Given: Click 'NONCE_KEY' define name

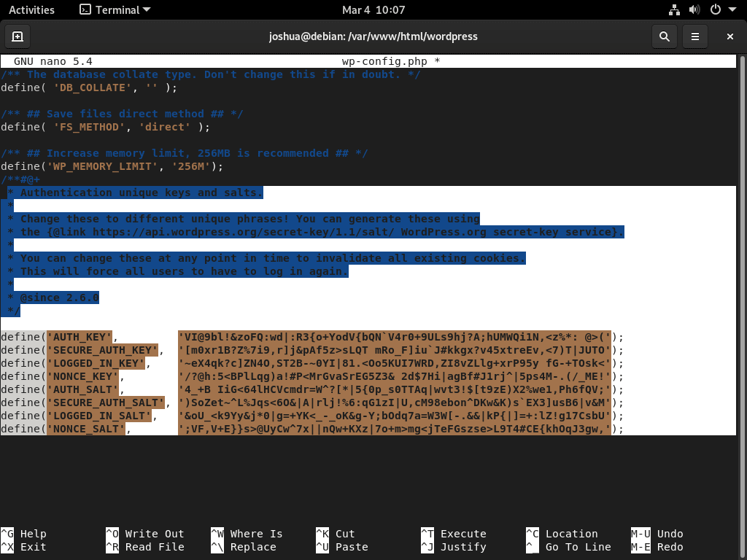Looking at the screenshot, I should coord(82,377).
